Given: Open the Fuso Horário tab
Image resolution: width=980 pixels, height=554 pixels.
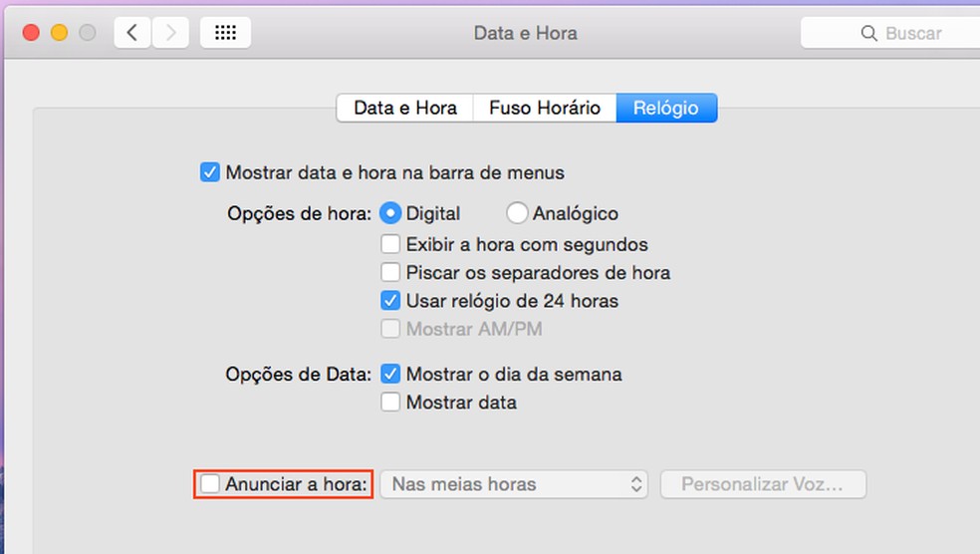Looking at the screenshot, I should tap(544, 108).
